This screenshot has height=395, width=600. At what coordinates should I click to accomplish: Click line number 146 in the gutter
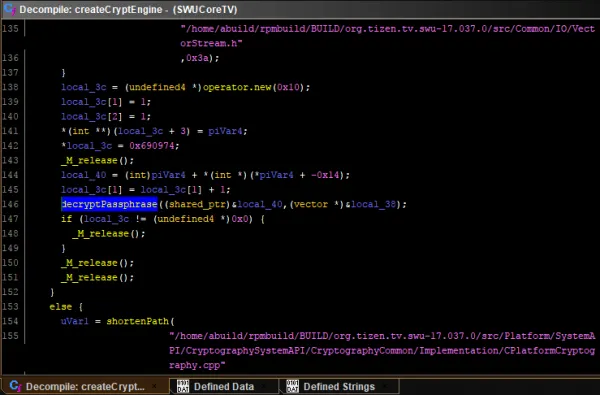pos(10,204)
